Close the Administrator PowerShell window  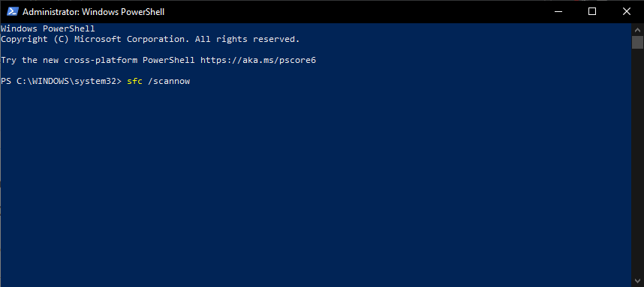[626, 11]
